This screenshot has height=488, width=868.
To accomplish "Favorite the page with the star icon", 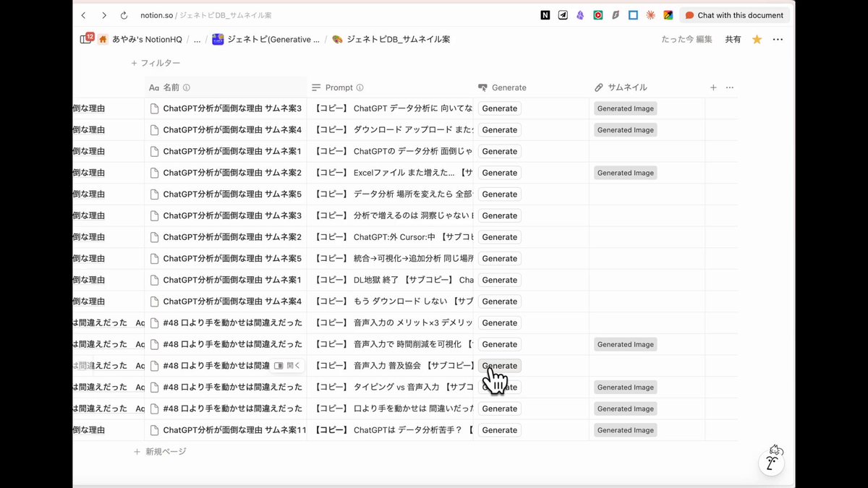I will 757,39.
